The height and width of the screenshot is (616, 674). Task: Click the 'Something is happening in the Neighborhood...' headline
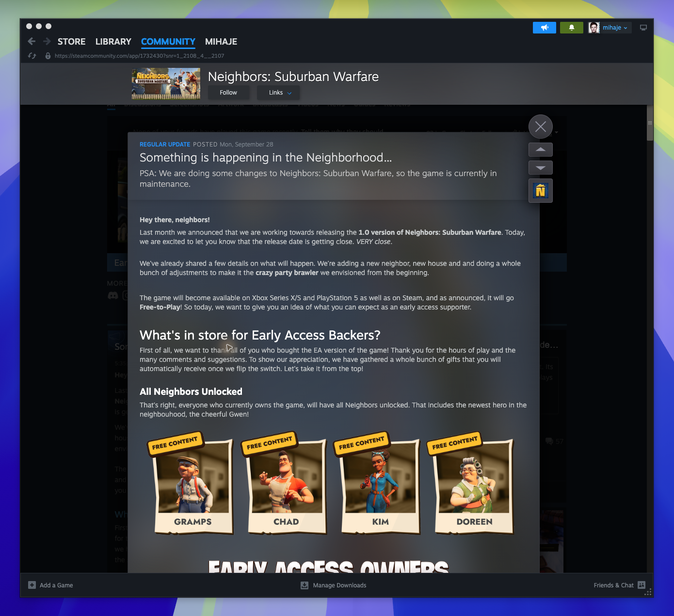[x=266, y=158]
